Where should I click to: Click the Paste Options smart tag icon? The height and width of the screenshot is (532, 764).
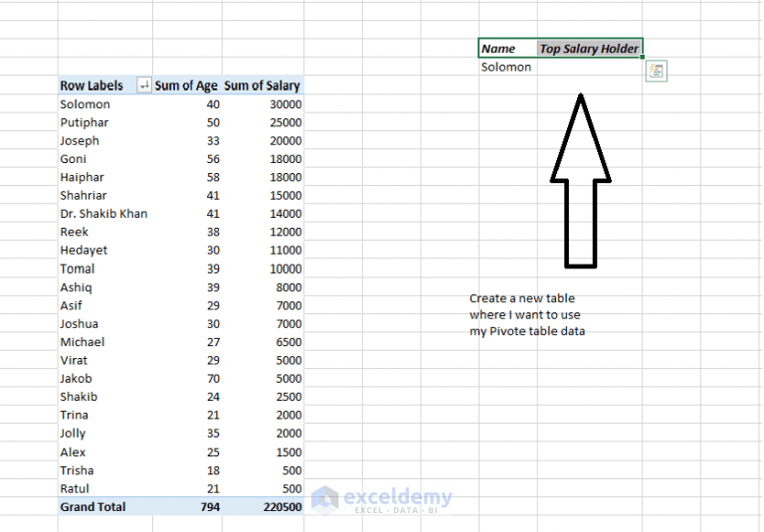point(656,72)
